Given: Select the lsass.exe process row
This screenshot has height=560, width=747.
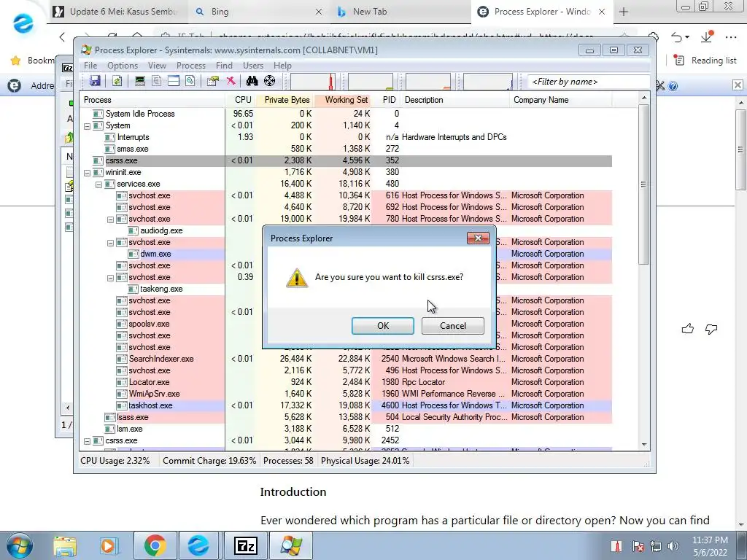Looking at the screenshot, I should pos(346,417).
